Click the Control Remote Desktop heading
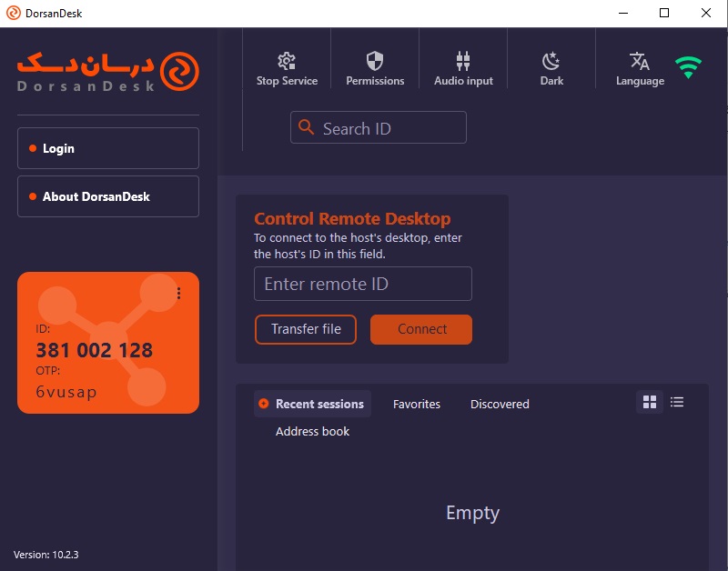Image resolution: width=728 pixels, height=571 pixels. tap(352, 218)
